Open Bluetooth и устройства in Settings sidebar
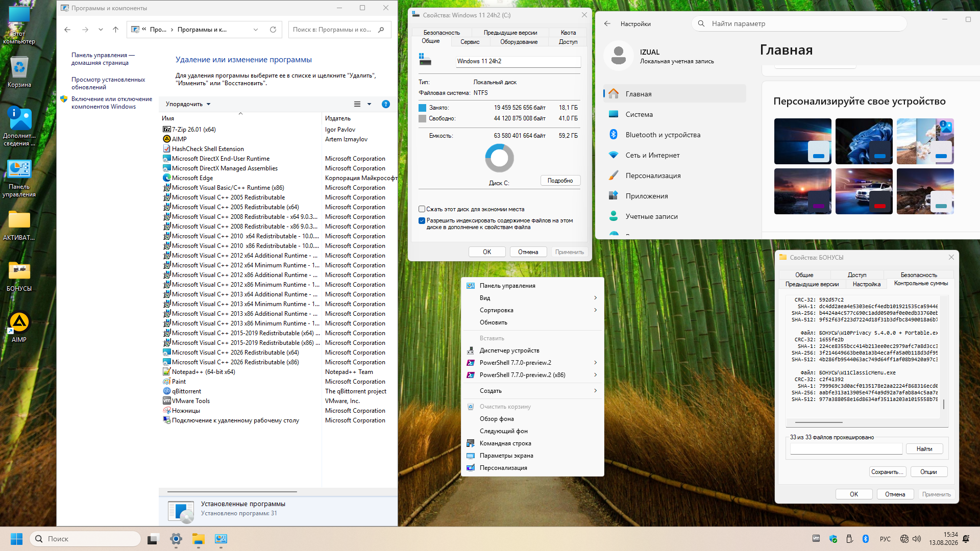This screenshot has height=551, width=980. tap(675, 135)
